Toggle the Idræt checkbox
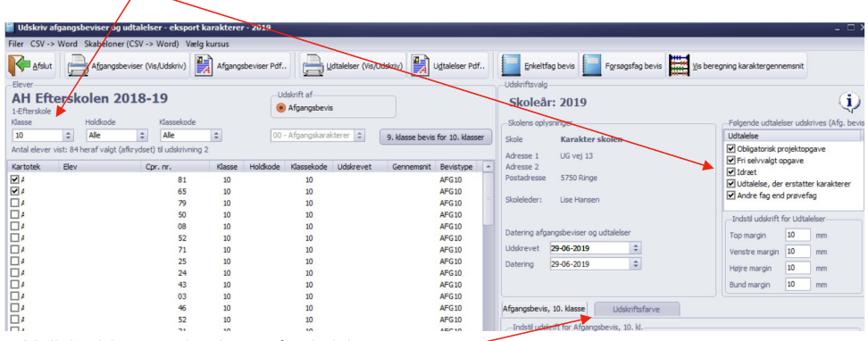 click(731, 172)
